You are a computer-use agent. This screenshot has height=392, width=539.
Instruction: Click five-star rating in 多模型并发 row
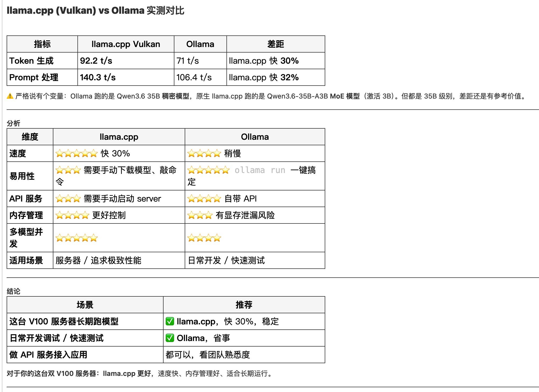point(77,238)
